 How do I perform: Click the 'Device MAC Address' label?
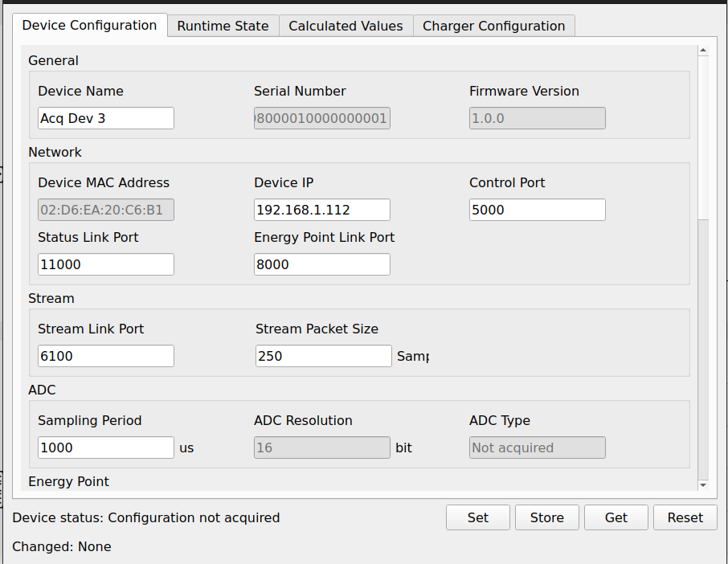click(x=104, y=183)
